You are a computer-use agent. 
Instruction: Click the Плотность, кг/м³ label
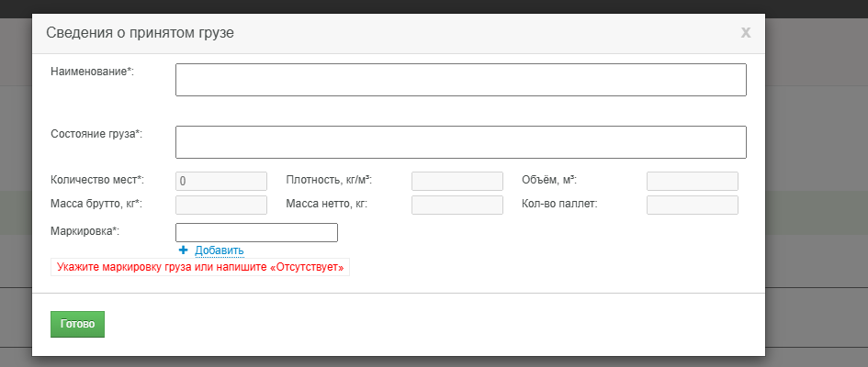(x=329, y=180)
